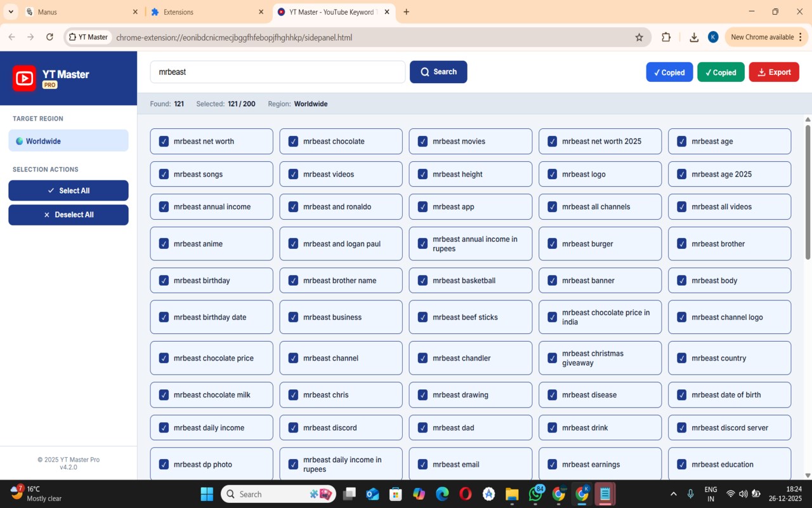Open WhatsApp from the taskbar
This screenshot has width=812, height=508.
(x=535, y=494)
